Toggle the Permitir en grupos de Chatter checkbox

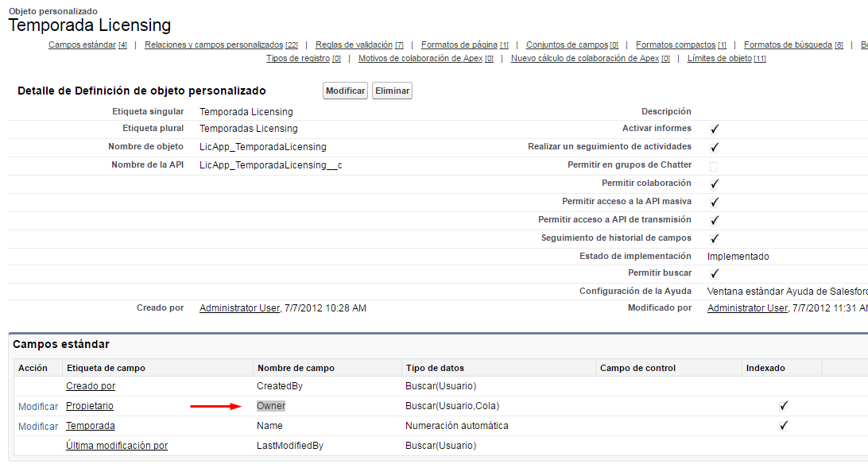point(714,165)
